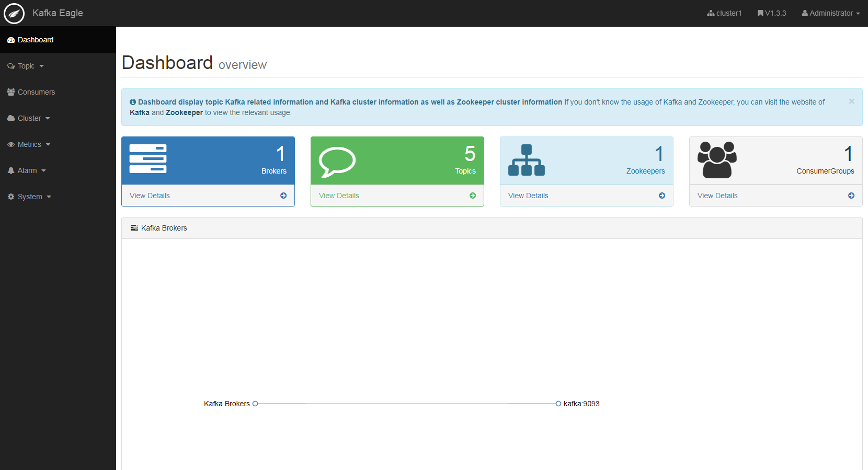This screenshot has width=868, height=470.
Task: Click the Topics count number 5
Action: tap(470, 154)
